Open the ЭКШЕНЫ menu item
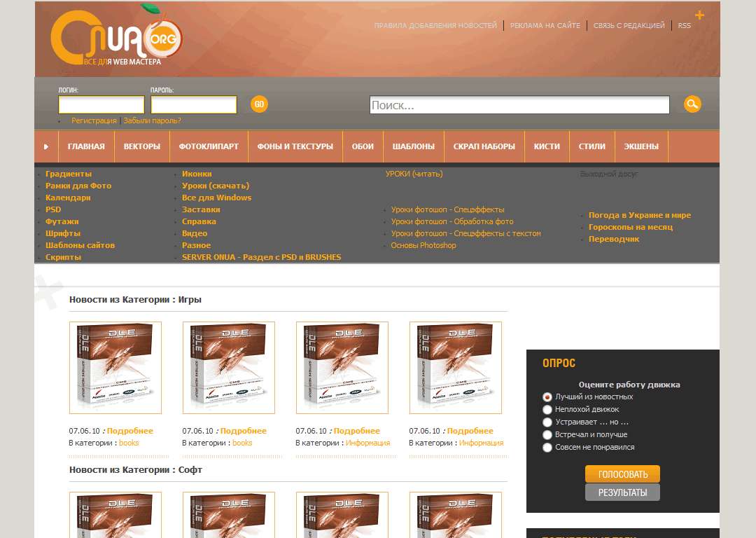 click(641, 146)
